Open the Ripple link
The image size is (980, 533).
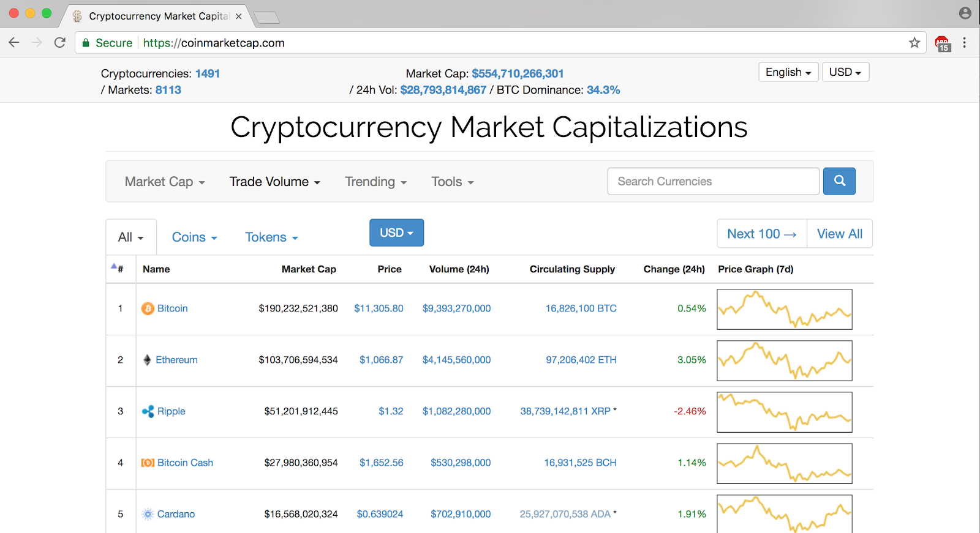pyautogui.click(x=171, y=411)
